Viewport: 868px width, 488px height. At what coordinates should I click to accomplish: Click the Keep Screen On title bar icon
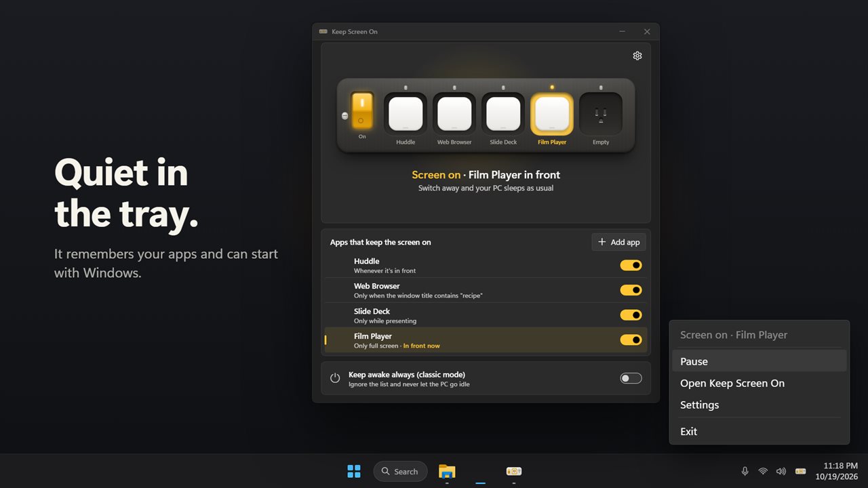coord(323,32)
